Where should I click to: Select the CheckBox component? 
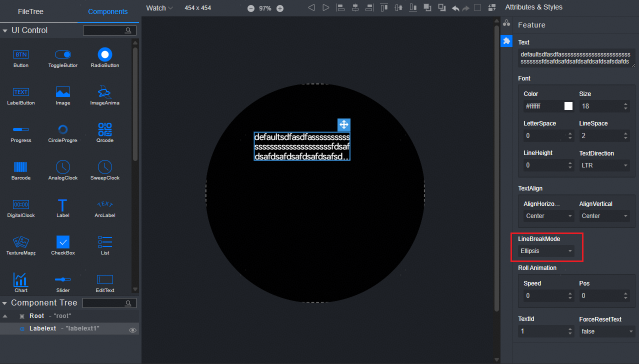[x=63, y=242]
